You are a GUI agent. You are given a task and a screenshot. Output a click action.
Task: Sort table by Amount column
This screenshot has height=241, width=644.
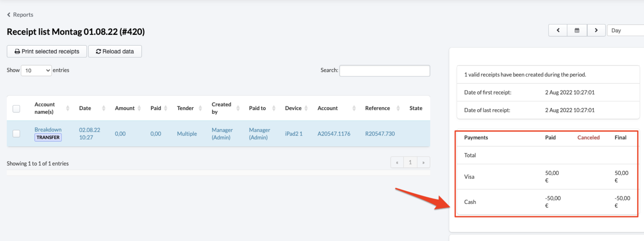point(125,108)
